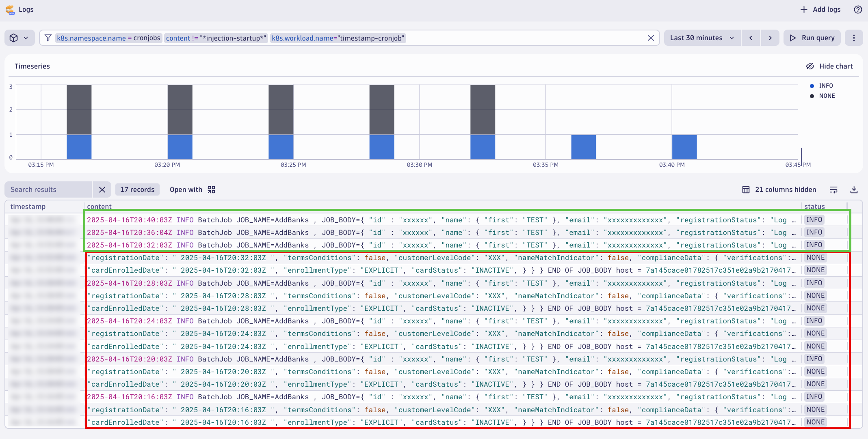
Task: Go to next timeframe arrow
Action: click(x=770, y=38)
